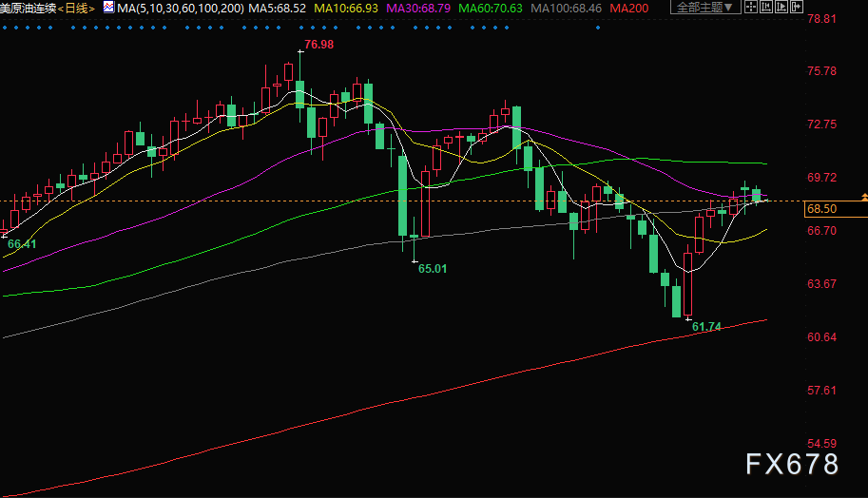This screenshot has height=498, width=868.
Task: Click the 65.01 low price marker
Action: [433, 269]
